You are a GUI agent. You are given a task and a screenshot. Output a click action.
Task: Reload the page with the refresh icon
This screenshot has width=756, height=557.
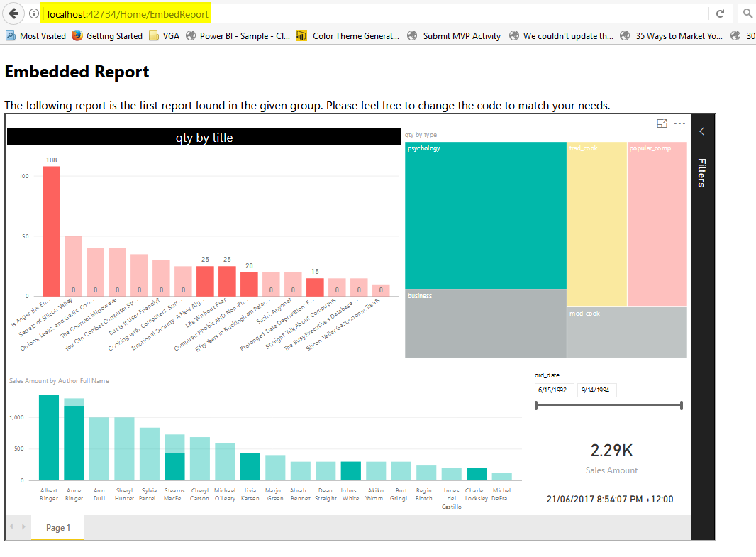pyautogui.click(x=720, y=13)
